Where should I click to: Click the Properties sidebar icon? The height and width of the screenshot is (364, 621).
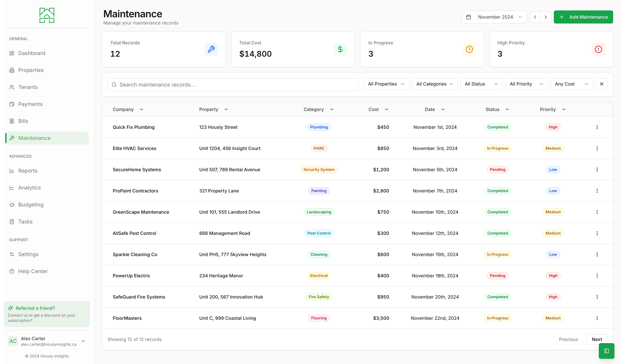click(12, 70)
